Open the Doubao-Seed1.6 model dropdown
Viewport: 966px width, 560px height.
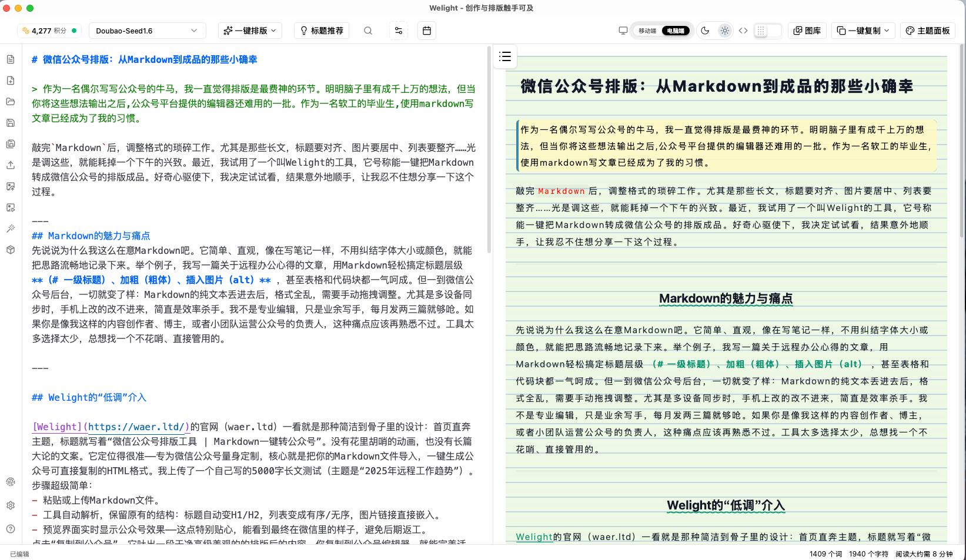pos(147,31)
